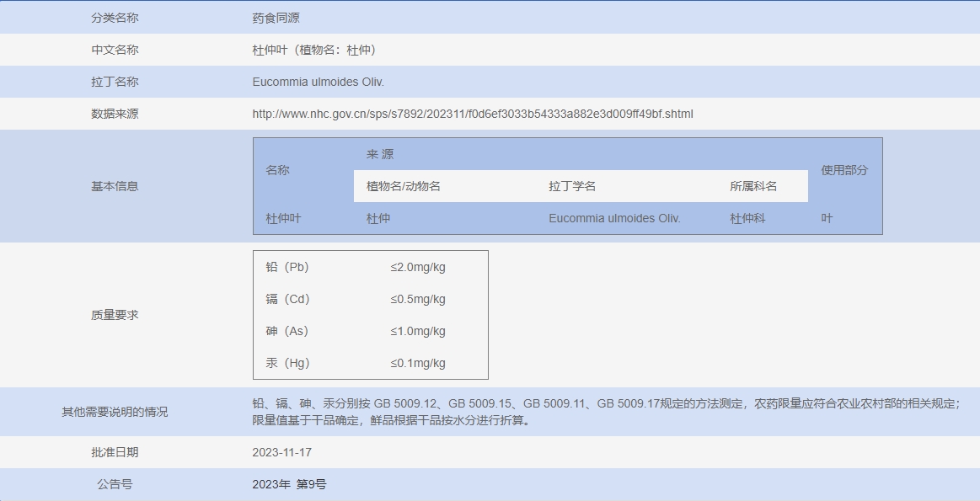Open the nhc.gov.cn data source URL
This screenshot has width=980, height=501.
pyautogui.click(x=473, y=114)
